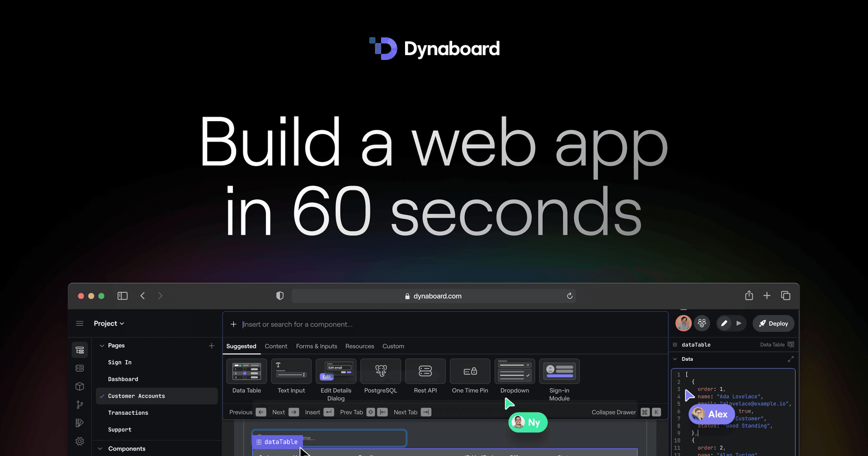The image size is (868, 456).
Task: Open the Data Table documentation book icon
Action: pos(791,344)
